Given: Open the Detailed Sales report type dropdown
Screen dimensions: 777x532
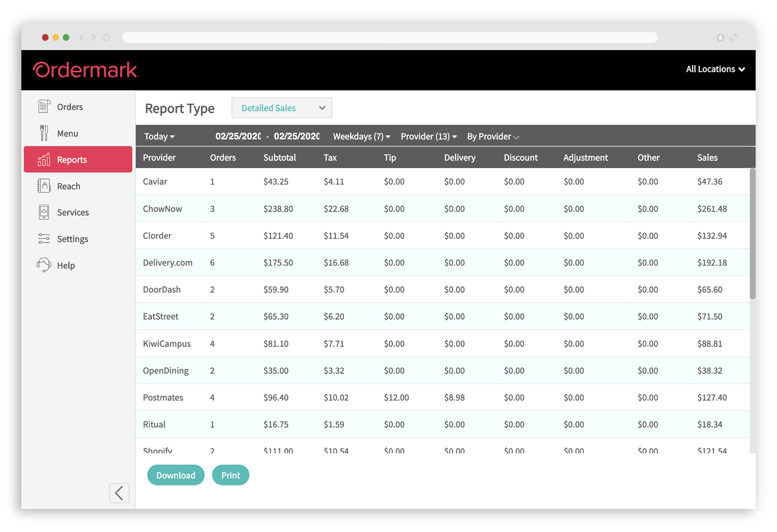Looking at the screenshot, I should [x=282, y=108].
